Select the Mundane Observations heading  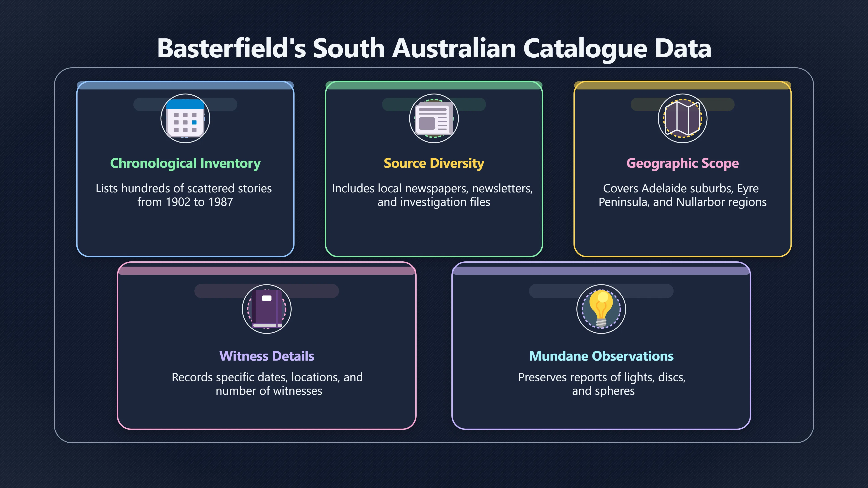tap(601, 356)
